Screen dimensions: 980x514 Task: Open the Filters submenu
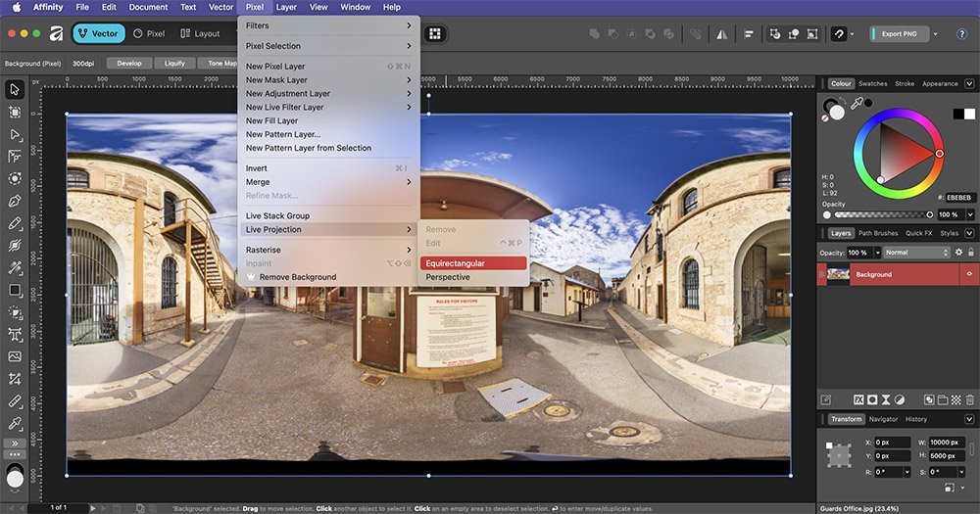[328, 25]
